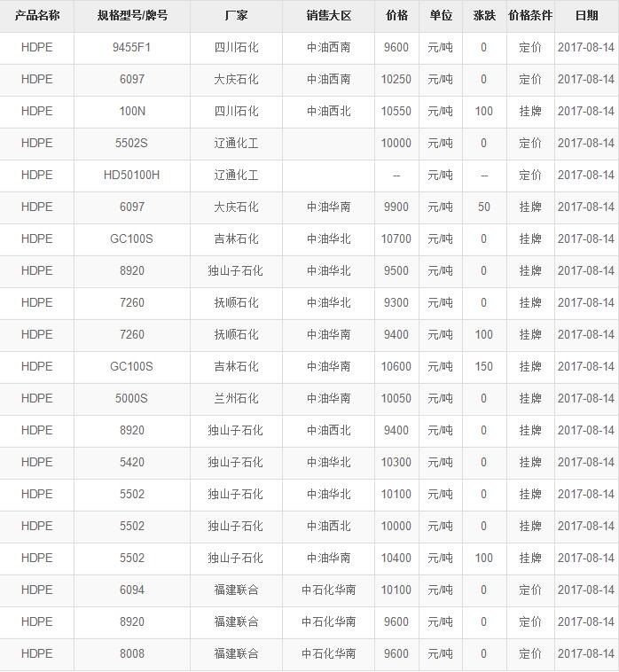Click 挂牌 in the 100N row
619x672 pixels.
[x=530, y=112]
